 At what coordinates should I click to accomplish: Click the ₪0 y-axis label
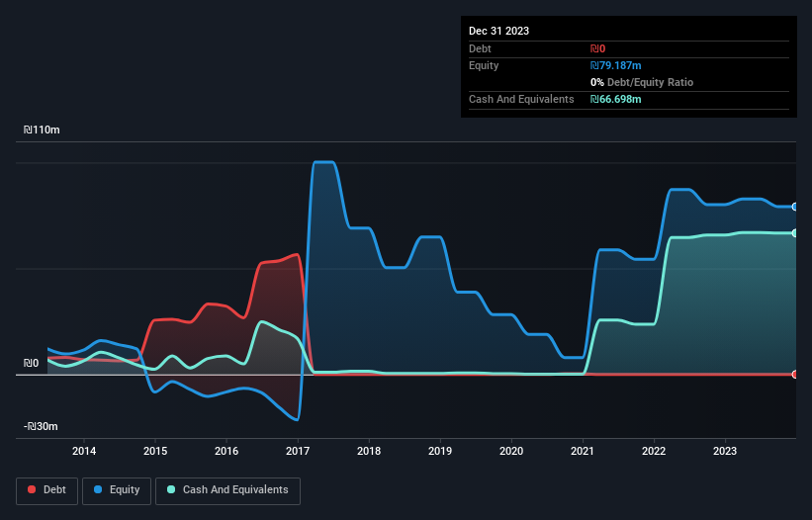point(31,363)
